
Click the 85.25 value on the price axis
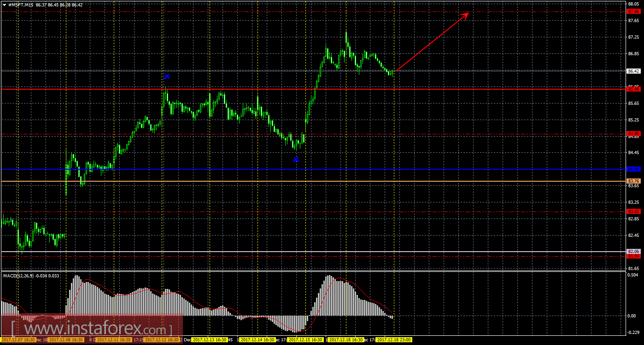click(633, 120)
